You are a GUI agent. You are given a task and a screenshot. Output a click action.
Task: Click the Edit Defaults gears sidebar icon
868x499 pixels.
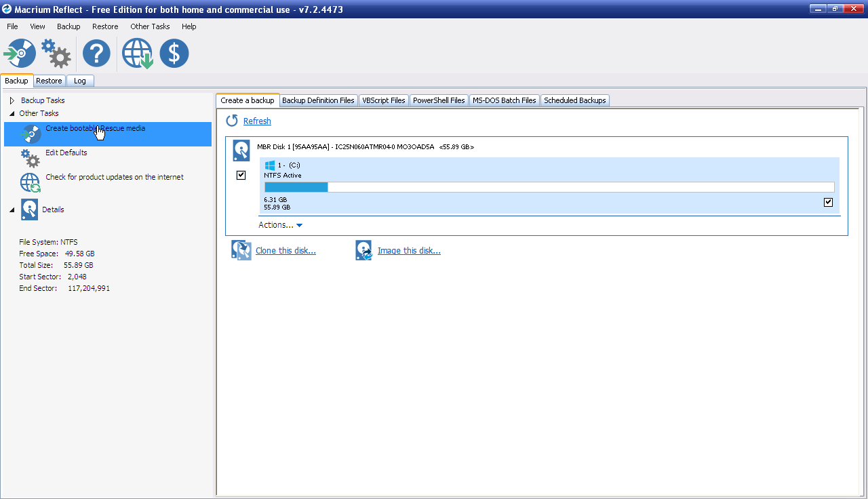(x=30, y=158)
